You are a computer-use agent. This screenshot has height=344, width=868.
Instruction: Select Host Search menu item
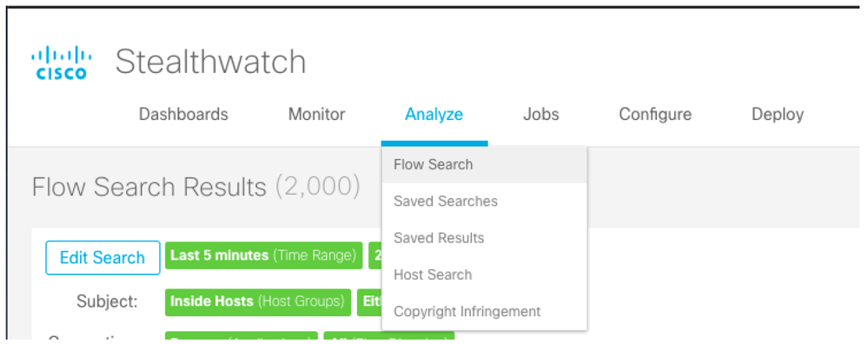[x=484, y=275]
